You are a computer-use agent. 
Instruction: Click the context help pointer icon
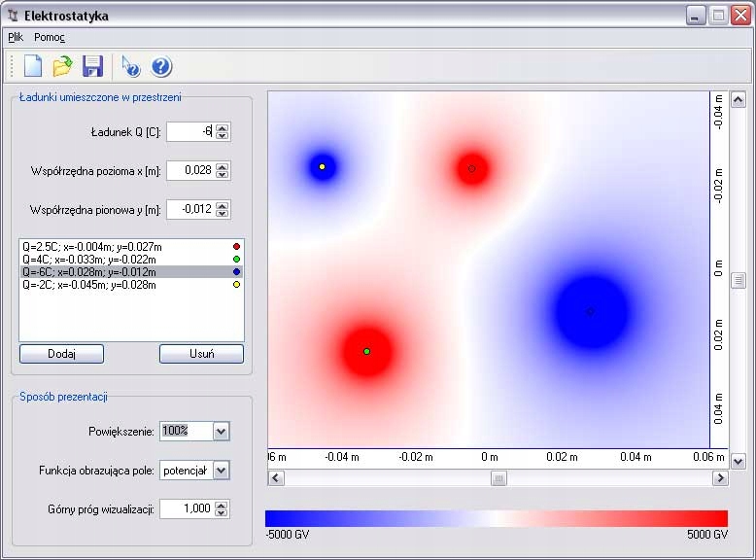tap(130, 66)
